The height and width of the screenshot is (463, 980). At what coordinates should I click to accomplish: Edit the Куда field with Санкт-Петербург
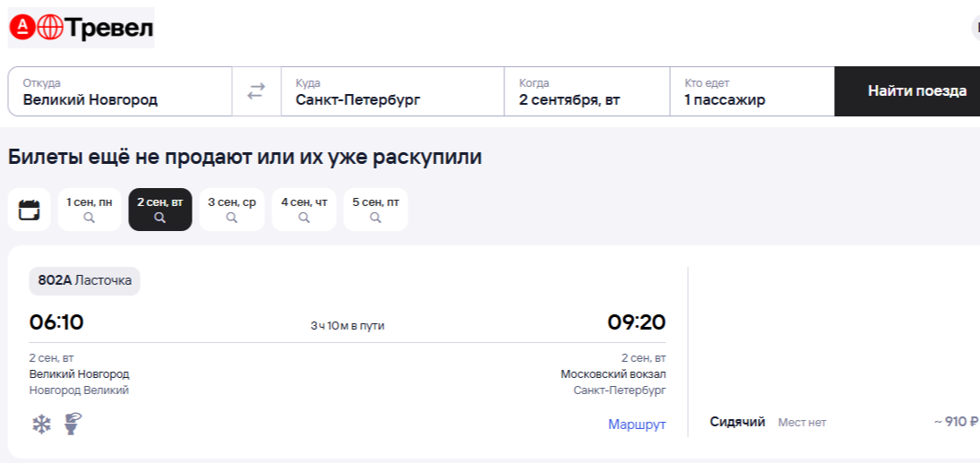pyautogui.click(x=392, y=91)
